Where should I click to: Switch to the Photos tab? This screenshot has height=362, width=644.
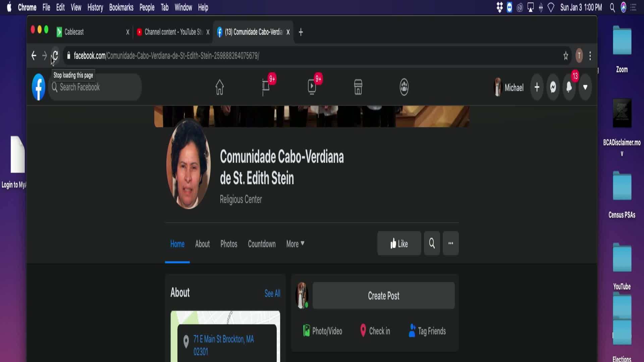[x=229, y=244]
